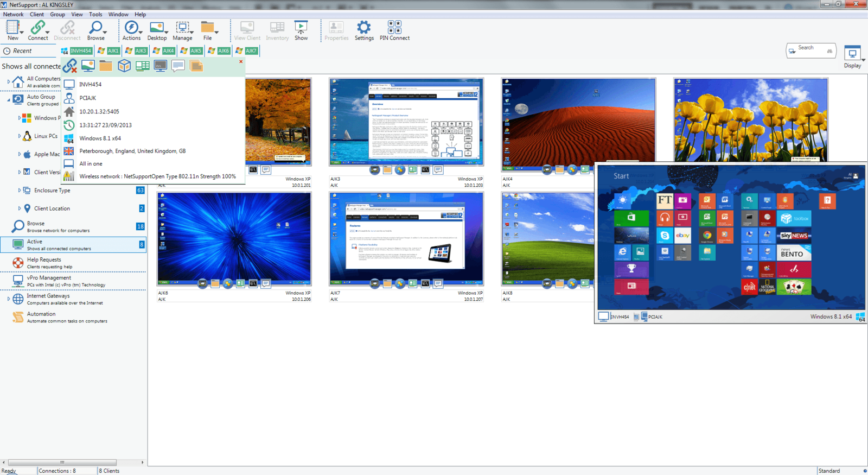Open the Tools menu
The image size is (868, 475).
pyautogui.click(x=95, y=15)
